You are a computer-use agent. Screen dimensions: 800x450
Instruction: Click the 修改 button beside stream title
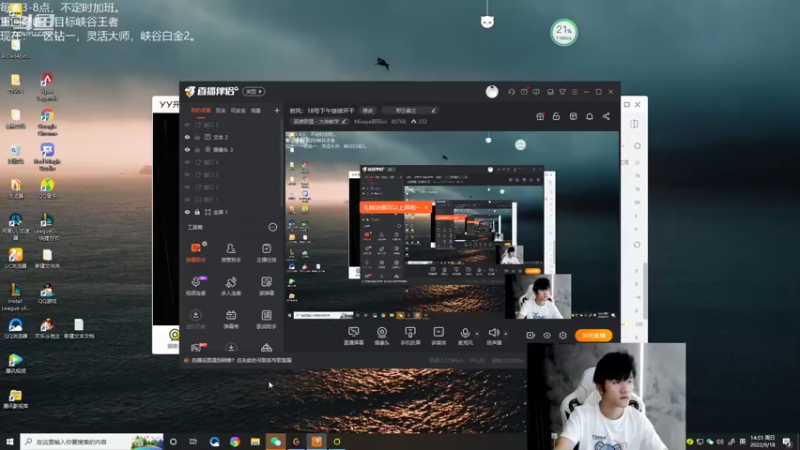[368, 110]
